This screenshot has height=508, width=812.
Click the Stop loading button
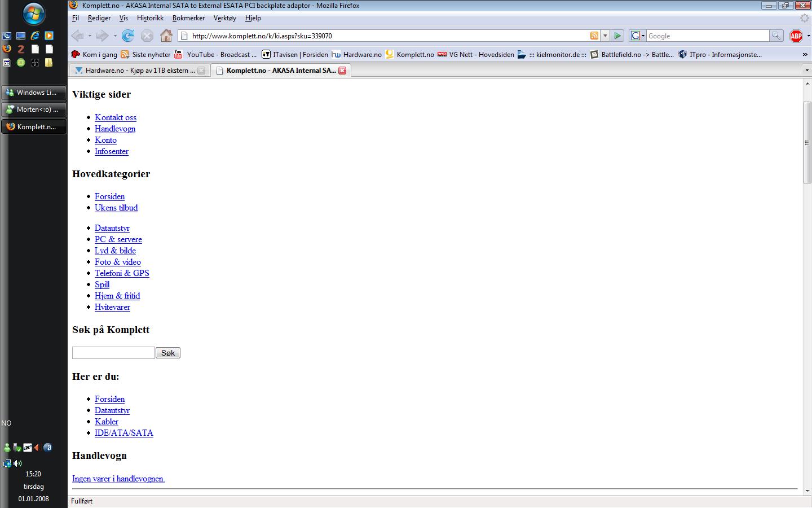point(147,36)
